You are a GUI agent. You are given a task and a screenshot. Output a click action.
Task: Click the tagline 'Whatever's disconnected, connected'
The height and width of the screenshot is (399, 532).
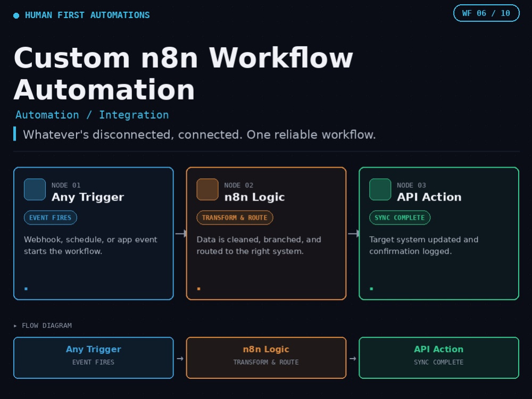click(199, 135)
